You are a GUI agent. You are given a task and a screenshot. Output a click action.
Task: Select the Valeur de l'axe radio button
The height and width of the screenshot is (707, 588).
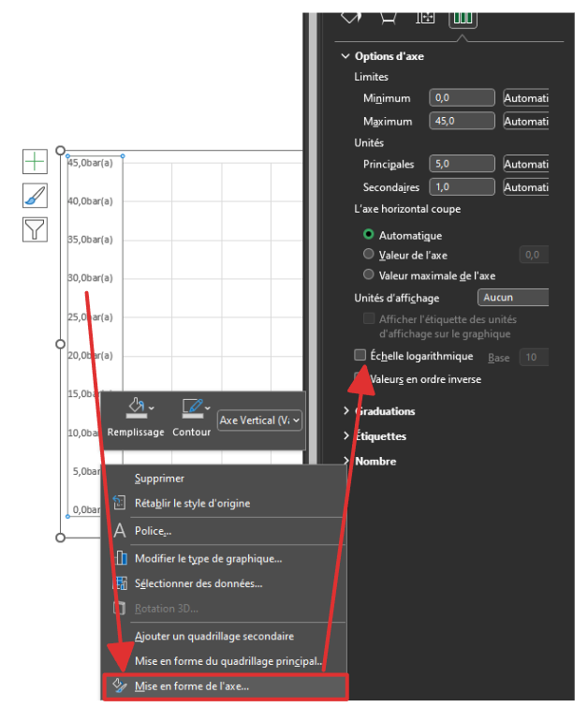point(368,254)
